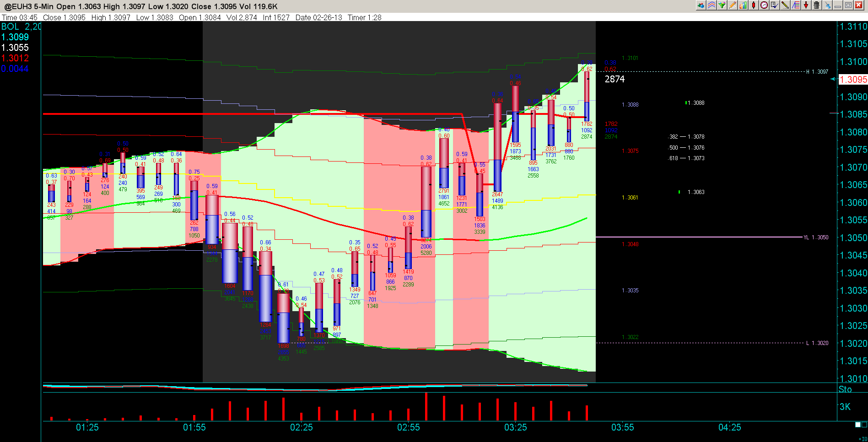Click the 'L 1.3020' low line label

(x=817, y=343)
